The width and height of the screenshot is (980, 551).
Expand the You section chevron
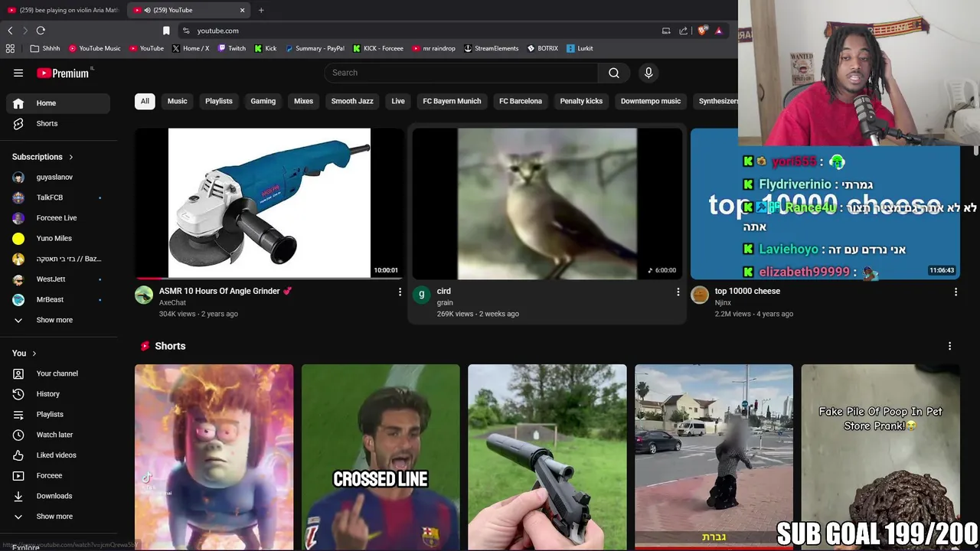[x=34, y=354]
